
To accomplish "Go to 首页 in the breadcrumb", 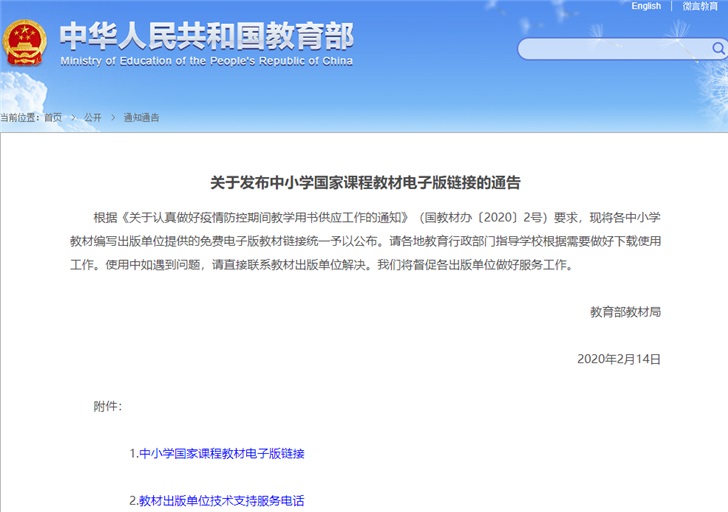I will click(53, 117).
